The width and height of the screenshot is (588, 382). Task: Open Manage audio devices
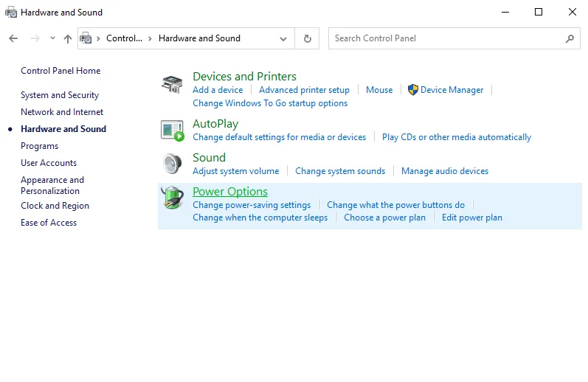[x=445, y=171]
